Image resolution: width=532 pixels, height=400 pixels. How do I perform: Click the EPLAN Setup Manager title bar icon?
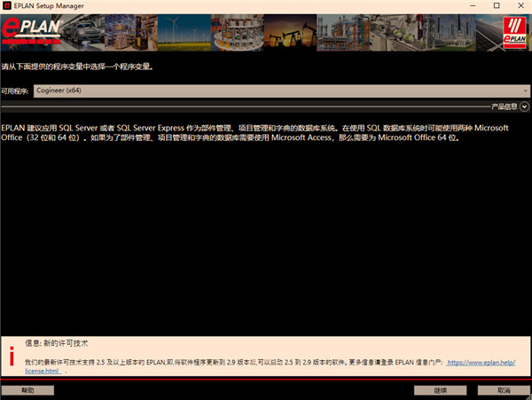click(x=7, y=6)
